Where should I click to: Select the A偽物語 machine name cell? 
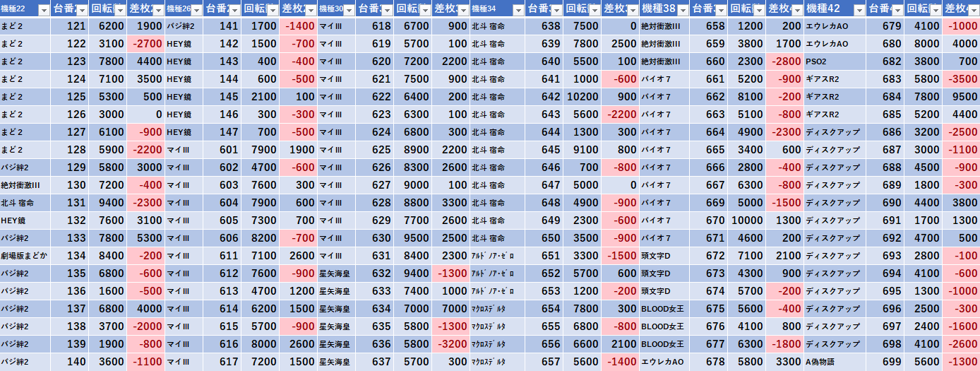pos(835,362)
